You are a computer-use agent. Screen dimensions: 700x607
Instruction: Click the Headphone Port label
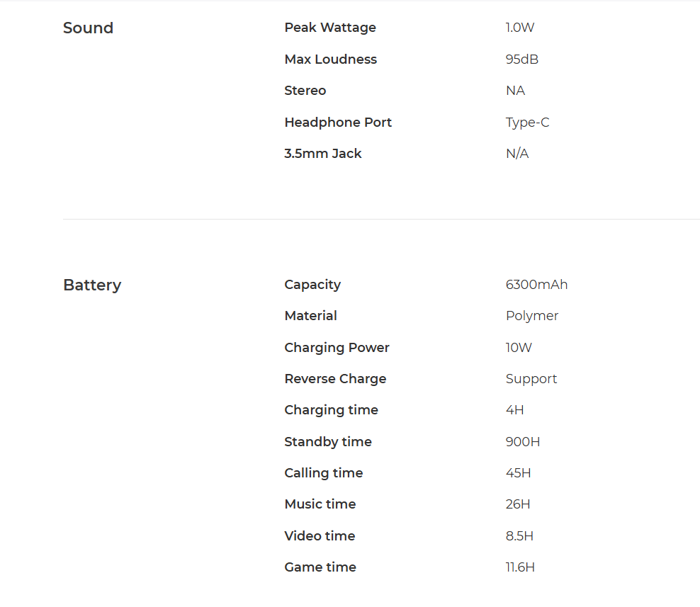(338, 123)
